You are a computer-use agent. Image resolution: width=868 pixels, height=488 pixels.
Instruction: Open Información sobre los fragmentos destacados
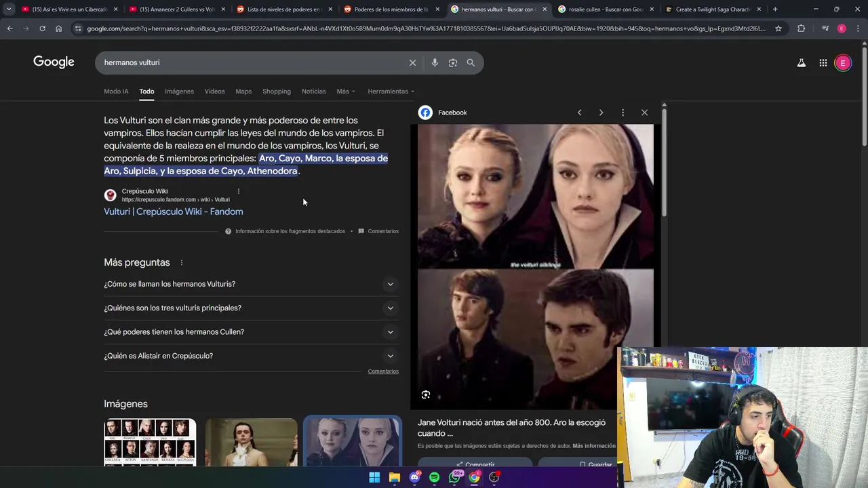click(x=285, y=231)
